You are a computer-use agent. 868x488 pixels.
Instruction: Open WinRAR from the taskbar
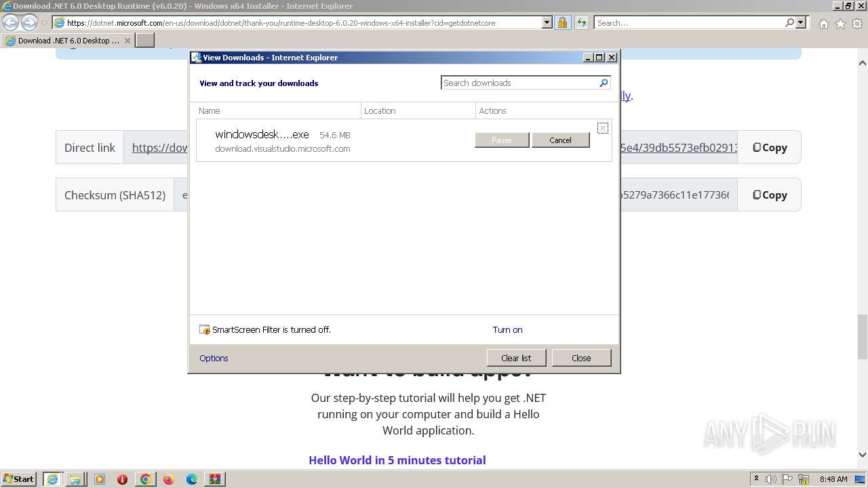215,479
